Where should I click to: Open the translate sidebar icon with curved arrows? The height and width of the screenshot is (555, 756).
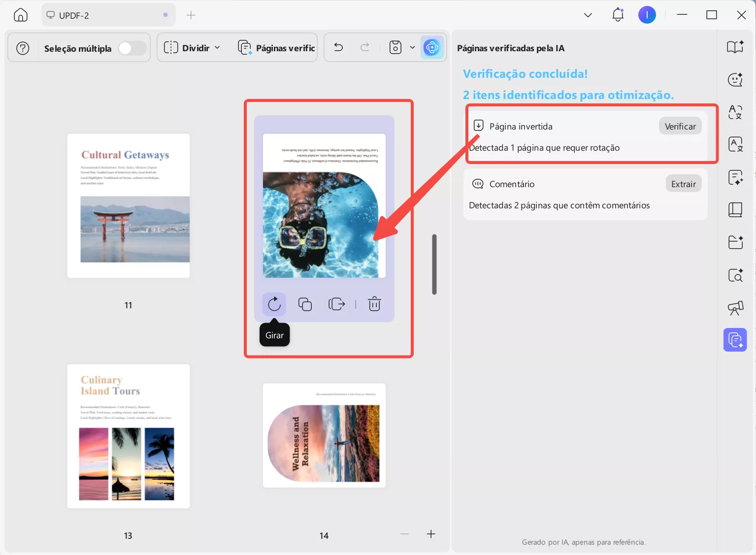tap(735, 112)
